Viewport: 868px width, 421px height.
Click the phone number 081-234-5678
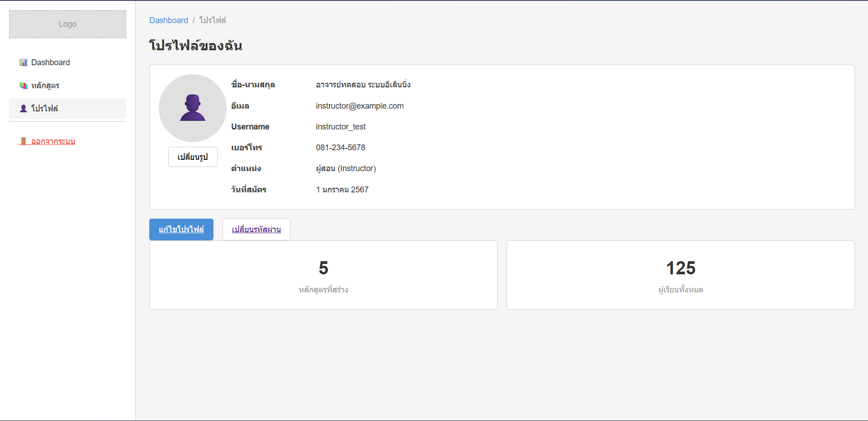coord(340,148)
